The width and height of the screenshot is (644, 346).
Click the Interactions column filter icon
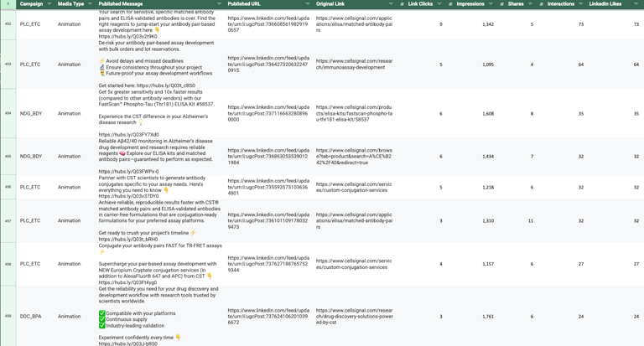click(x=581, y=4)
